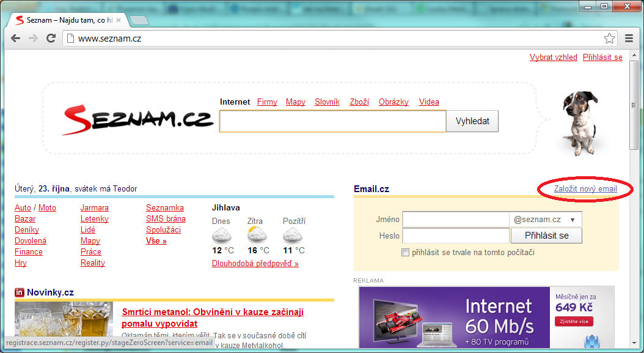Switch search to Videa
This screenshot has height=353, width=644.
click(429, 102)
